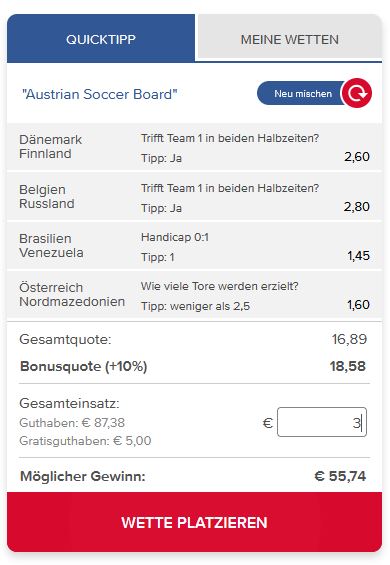Click the Austrian Soccer Board title
This screenshot has height=565, width=390.
coord(100,94)
